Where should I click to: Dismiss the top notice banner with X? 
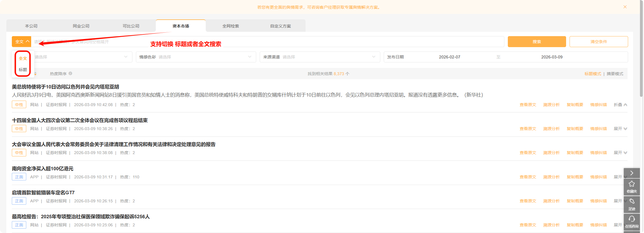coord(625,7)
